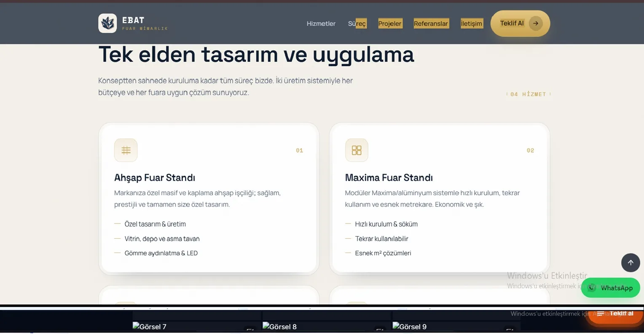Select Referanslar in the navigation bar
This screenshot has height=334, width=644.
[x=431, y=24]
